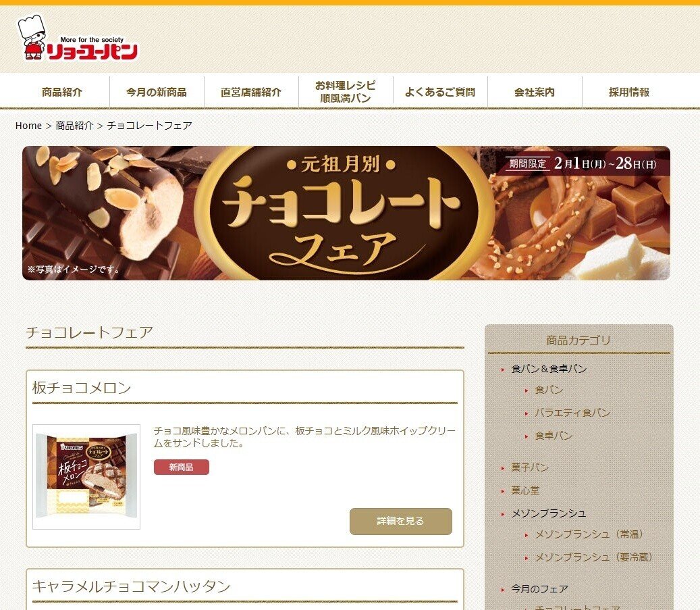
Task: Open よくあるご質問 page
Action: (440, 92)
